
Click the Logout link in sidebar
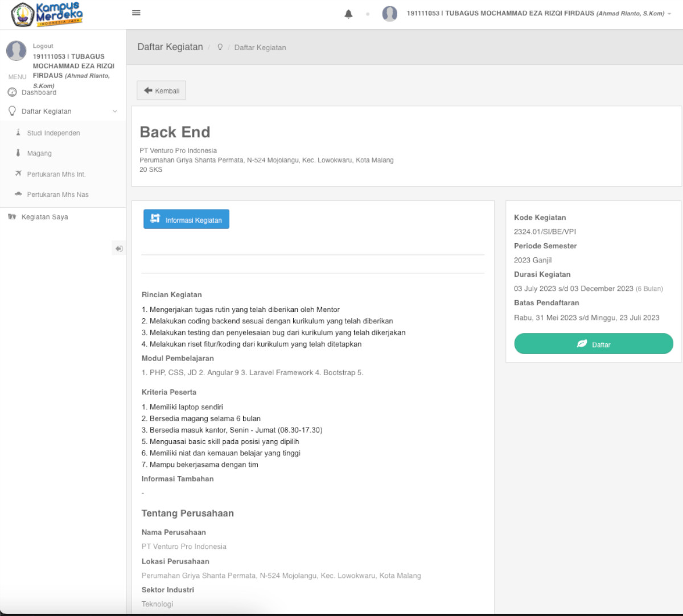tap(43, 46)
